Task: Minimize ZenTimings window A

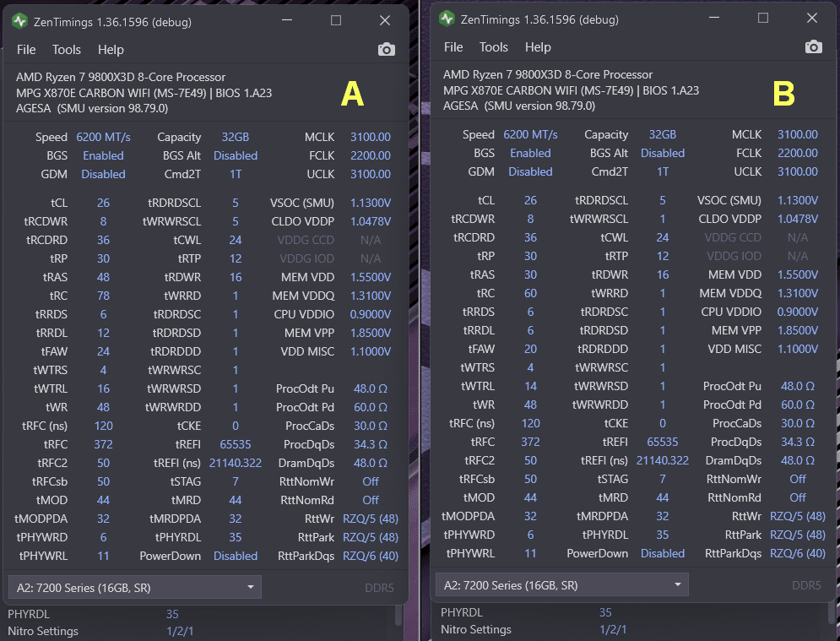Action: 287,20
